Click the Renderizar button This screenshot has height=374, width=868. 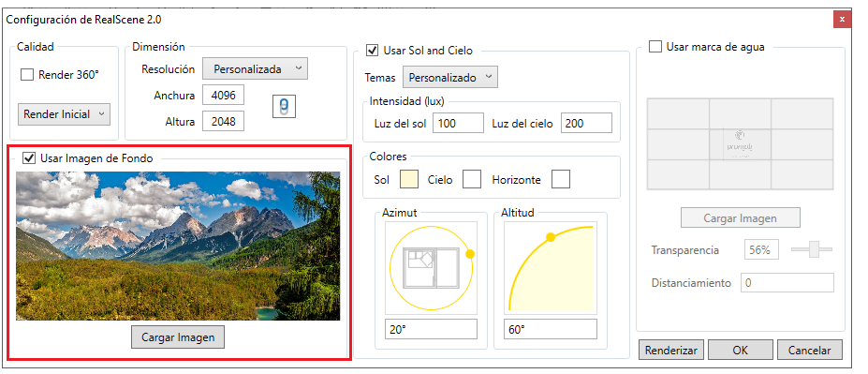pyautogui.click(x=671, y=351)
